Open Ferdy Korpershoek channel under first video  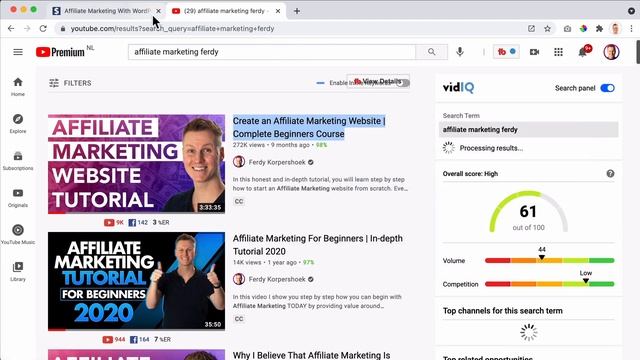pyautogui.click(x=277, y=162)
